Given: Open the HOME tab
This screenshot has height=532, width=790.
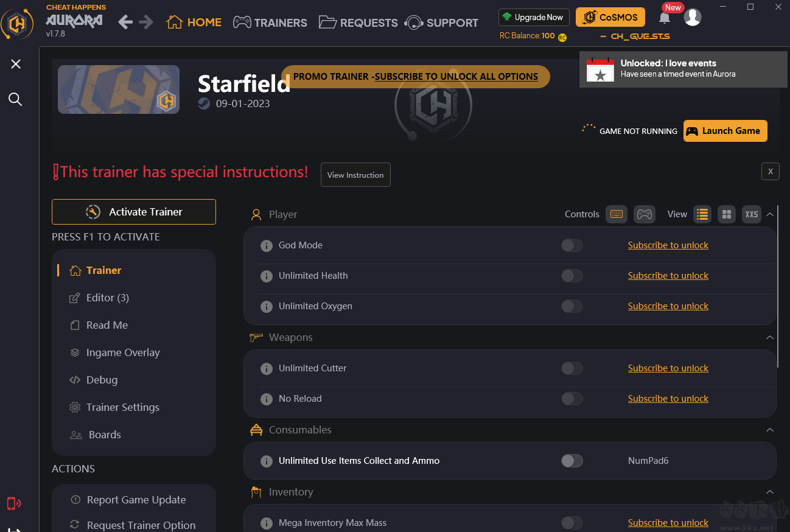Looking at the screenshot, I should [x=194, y=23].
